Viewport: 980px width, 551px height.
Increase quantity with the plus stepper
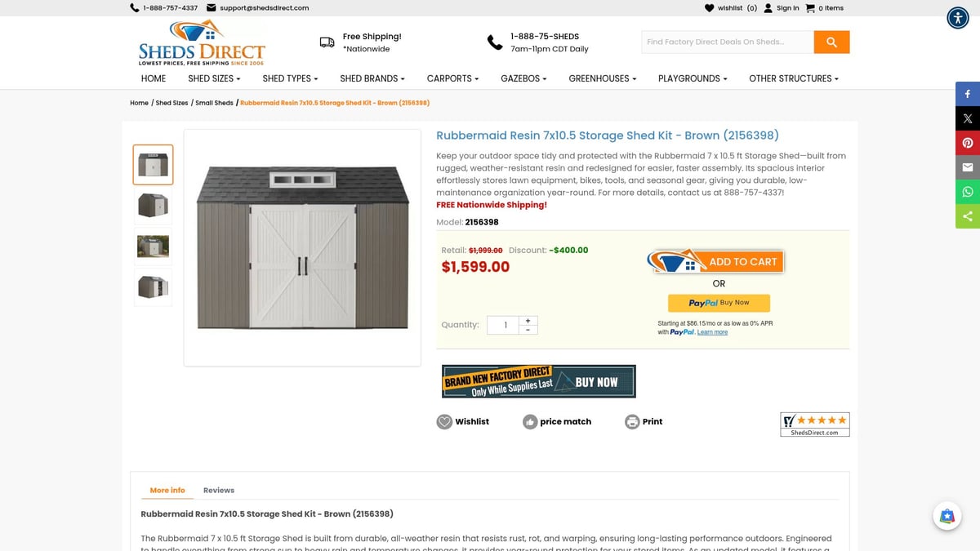[x=528, y=321]
